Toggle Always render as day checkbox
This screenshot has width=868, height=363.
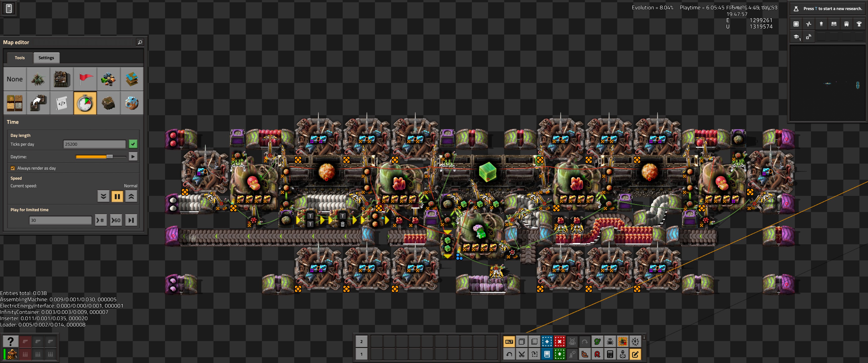13,168
